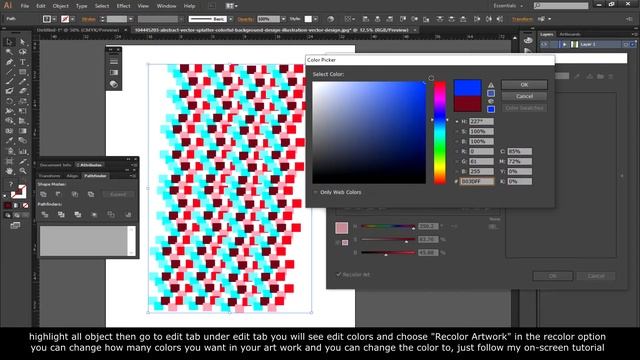This screenshot has width=640, height=360.
Task: Switch to the Artboards tab
Action: (570, 34)
